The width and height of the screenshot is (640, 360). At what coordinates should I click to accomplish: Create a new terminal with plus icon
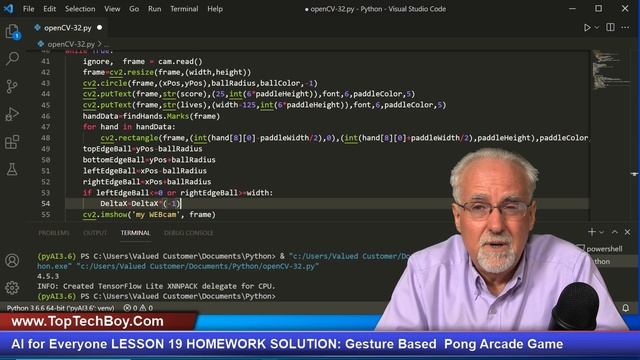point(591,232)
